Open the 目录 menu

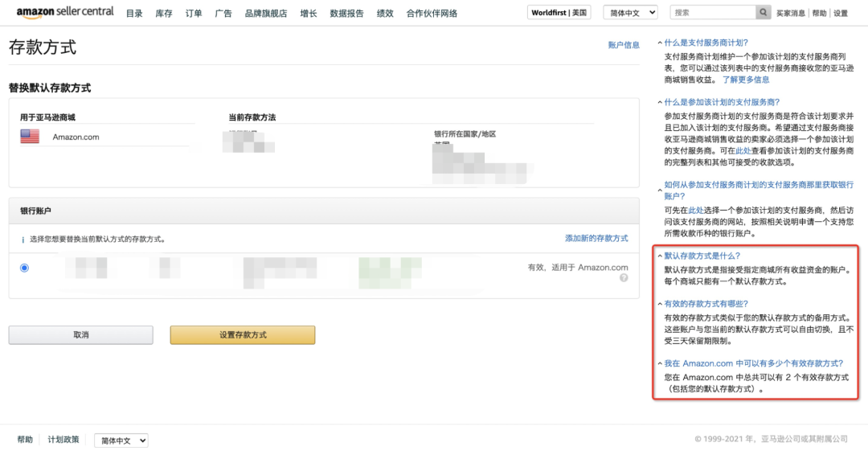[134, 14]
